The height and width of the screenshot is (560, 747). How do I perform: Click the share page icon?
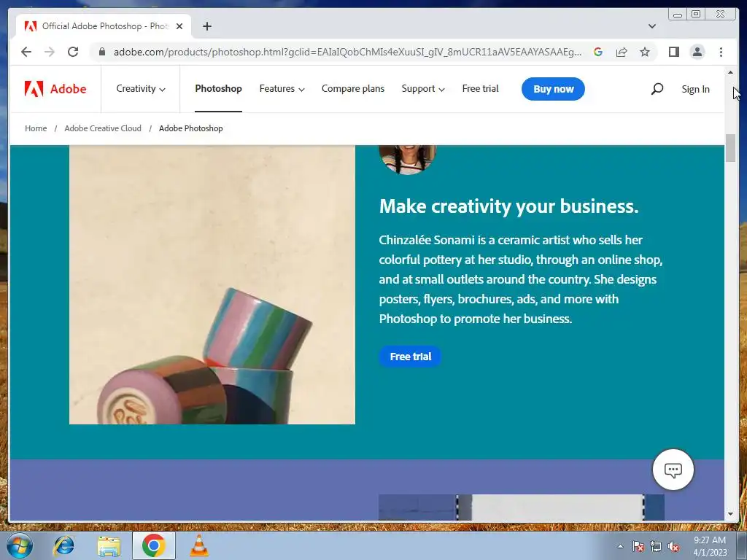(622, 52)
